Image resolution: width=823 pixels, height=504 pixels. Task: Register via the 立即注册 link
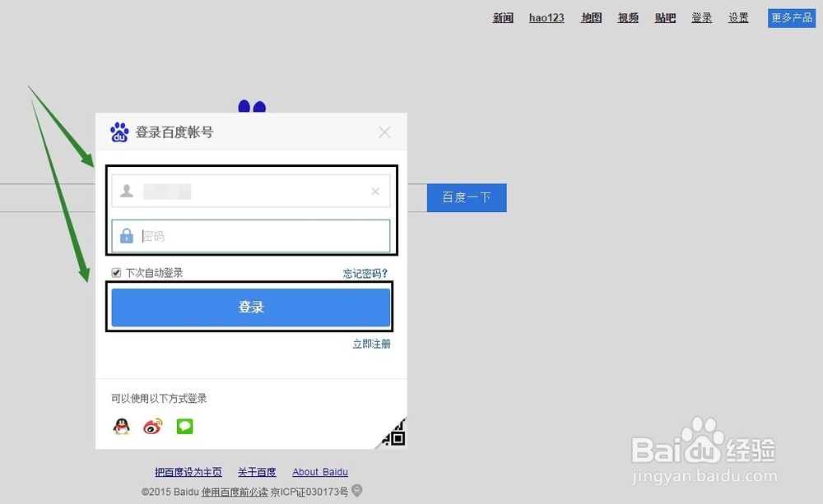[x=372, y=344]
